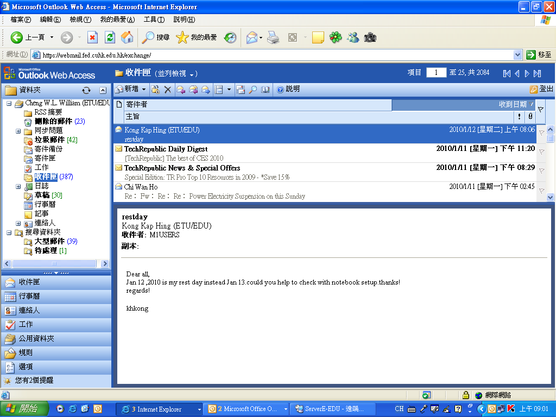Viewport: 556px width, 417px height.
Task: Expand the 同步問題 folder node
Action: point(18,132)
